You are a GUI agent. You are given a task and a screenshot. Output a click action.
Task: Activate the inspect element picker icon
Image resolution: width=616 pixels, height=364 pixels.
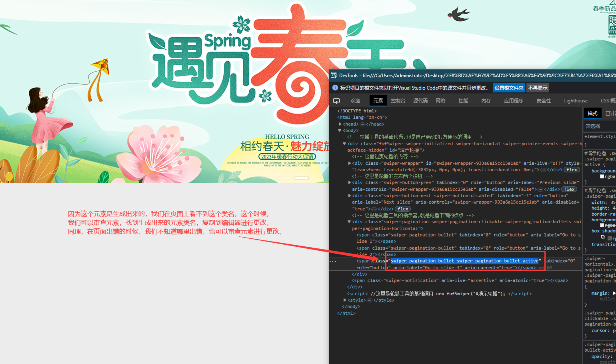coord(336,101)
